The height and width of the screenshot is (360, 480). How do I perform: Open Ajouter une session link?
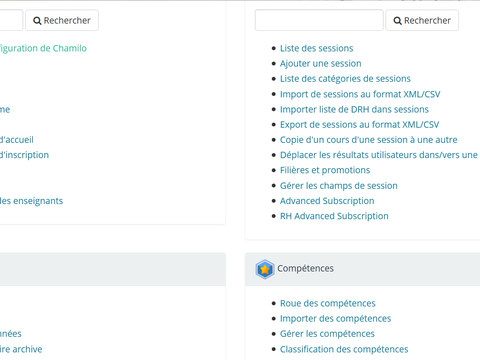pos(321,63)
